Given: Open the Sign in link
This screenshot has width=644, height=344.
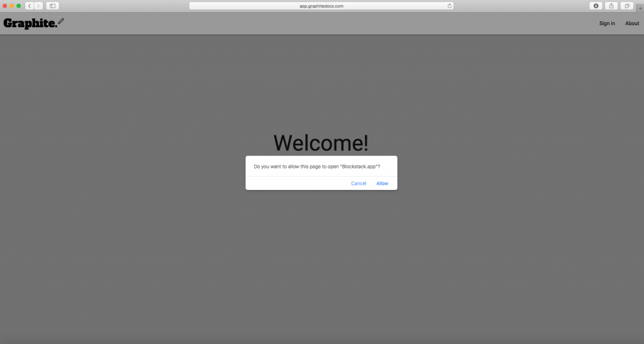Looking at the screenshot, I should click(607, 23).
